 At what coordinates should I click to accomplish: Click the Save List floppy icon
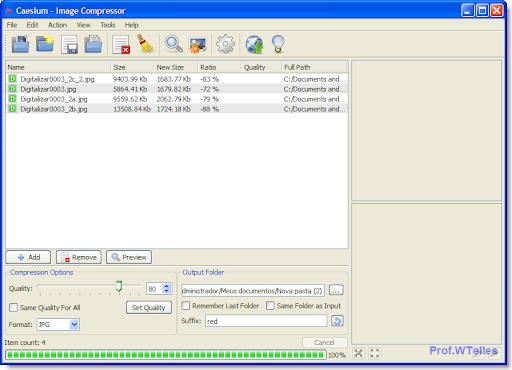tap(69, 44)
